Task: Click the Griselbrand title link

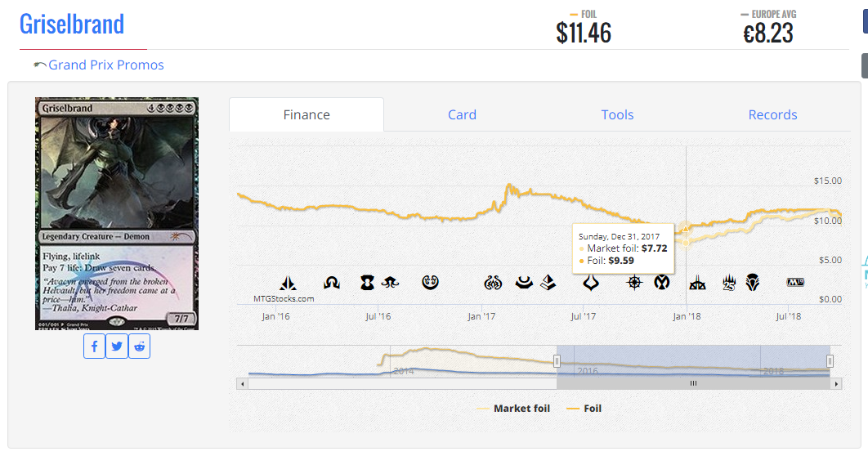Action: coord(72,24)
